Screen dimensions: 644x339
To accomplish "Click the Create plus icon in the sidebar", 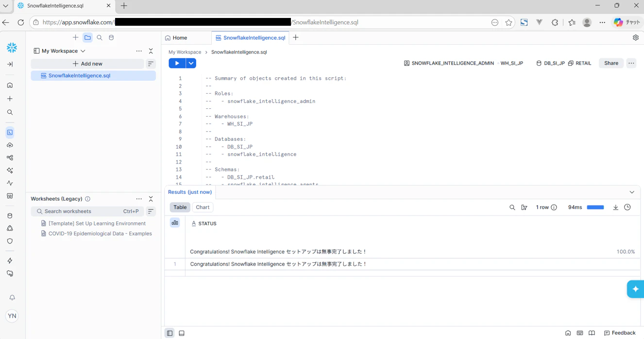I will click(x=10, y=99).
